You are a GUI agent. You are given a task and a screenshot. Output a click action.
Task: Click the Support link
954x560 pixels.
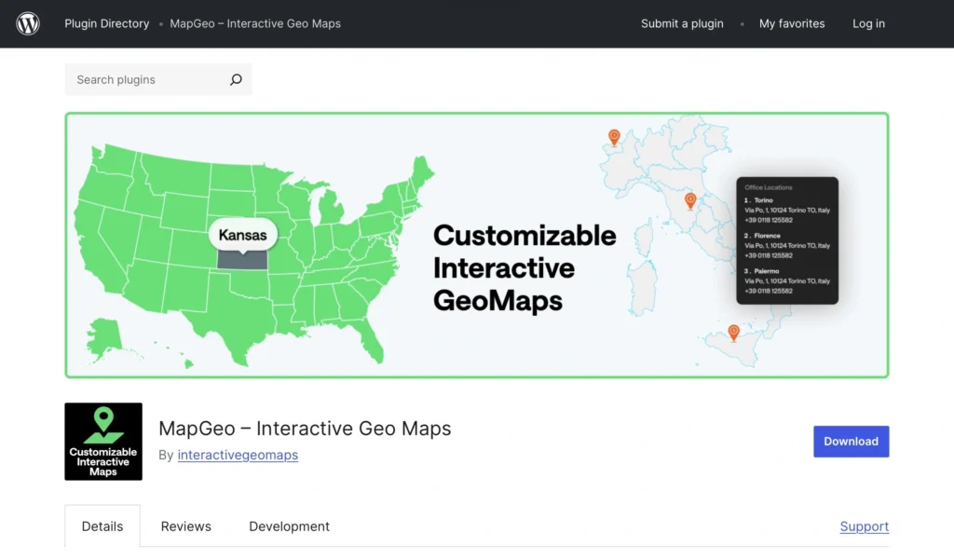click(x=864, y=526)
